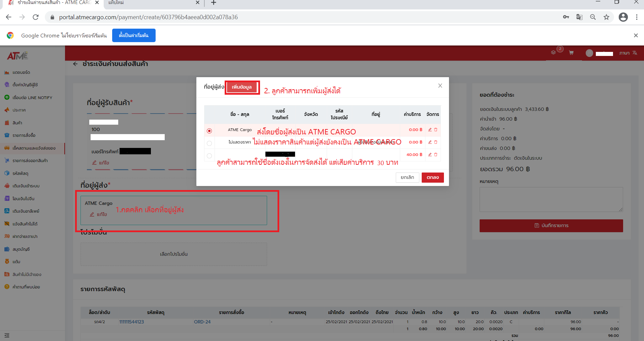644x341 pixels.
Task: Bookmark the page with the star icon
Action: (x=606, y=17)
